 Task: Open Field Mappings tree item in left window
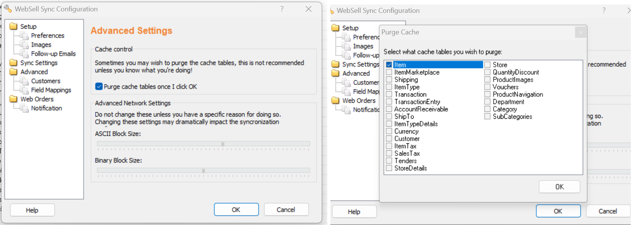[51, 90]
